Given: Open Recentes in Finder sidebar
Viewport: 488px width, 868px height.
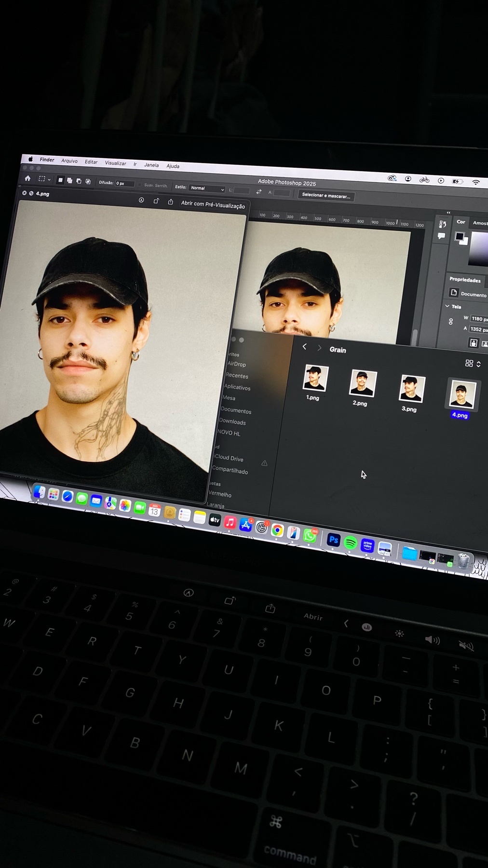Looking at the screenshot, I should (x=237, y=376).
